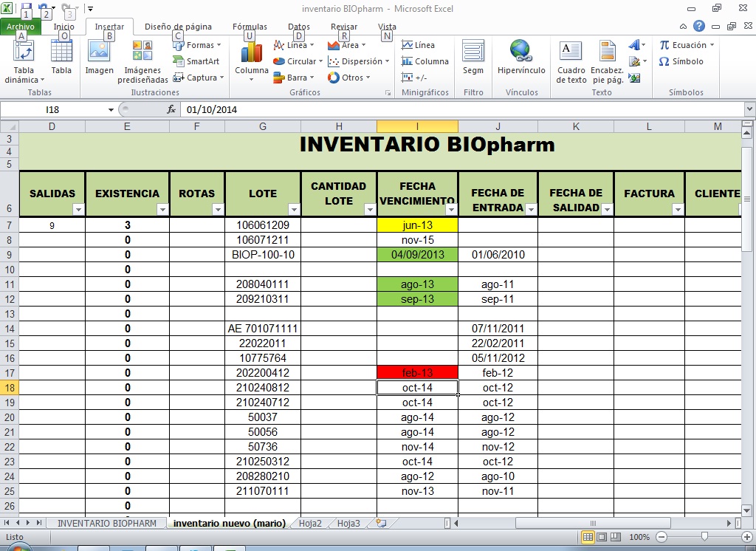This screenshot has width=756, height=551.
Task: Open Imágenes prediseñadas clip art
Action: click(142, 62)
